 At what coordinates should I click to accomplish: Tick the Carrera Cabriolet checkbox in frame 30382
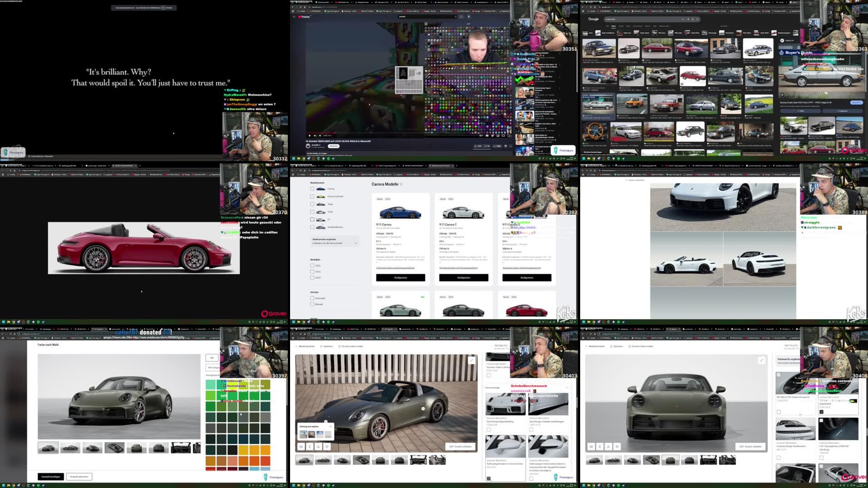tap(312, 197)
